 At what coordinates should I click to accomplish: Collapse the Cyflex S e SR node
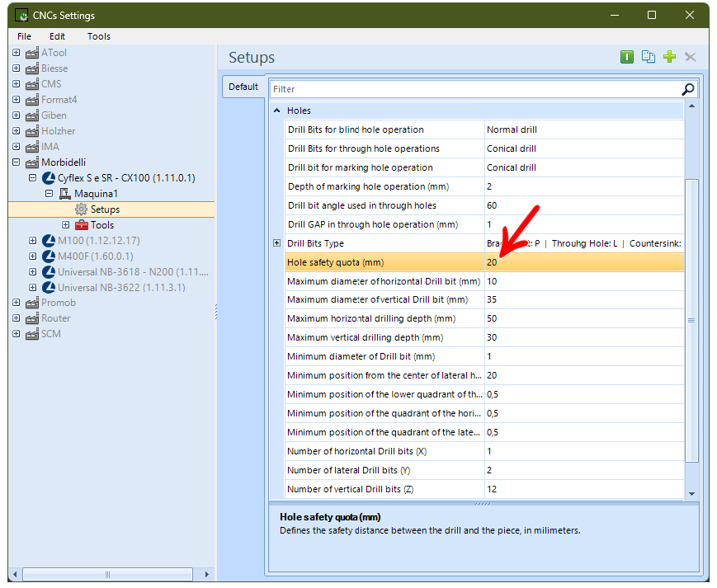point(32,177)
